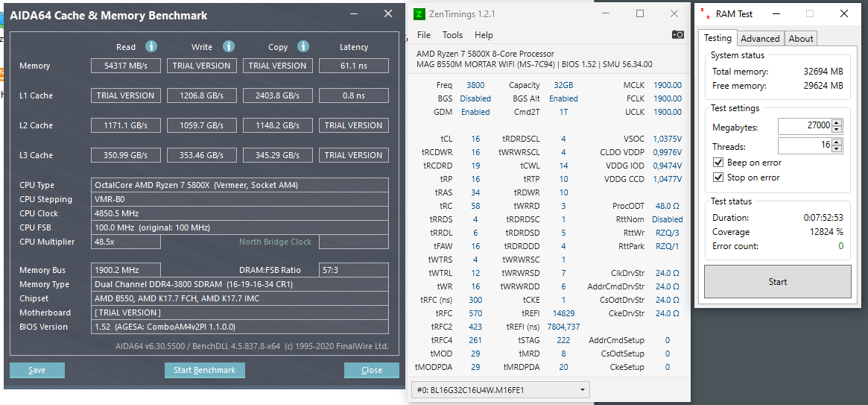Switch to the Advanced tab in RAM Test
Screen dimensions: 868x405
pyautogui.click(x=760, y=38)
